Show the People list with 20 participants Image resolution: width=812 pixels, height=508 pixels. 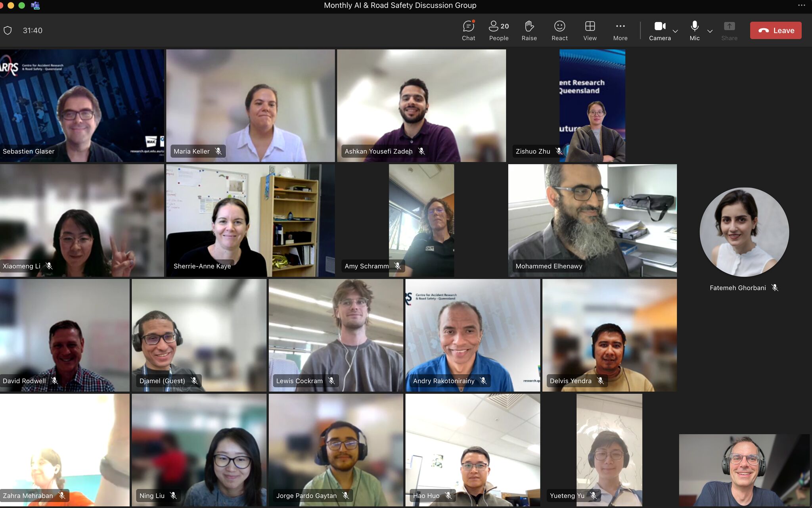click(x=499, y=31)
